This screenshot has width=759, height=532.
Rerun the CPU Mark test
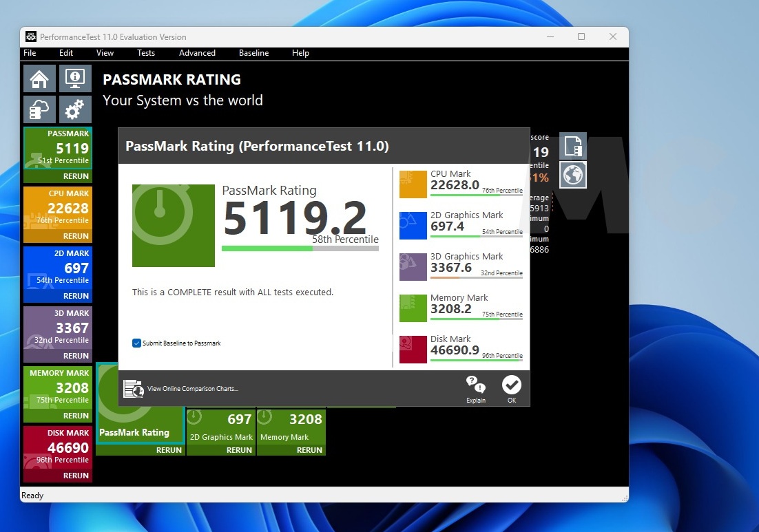click(x=76, y=236)
